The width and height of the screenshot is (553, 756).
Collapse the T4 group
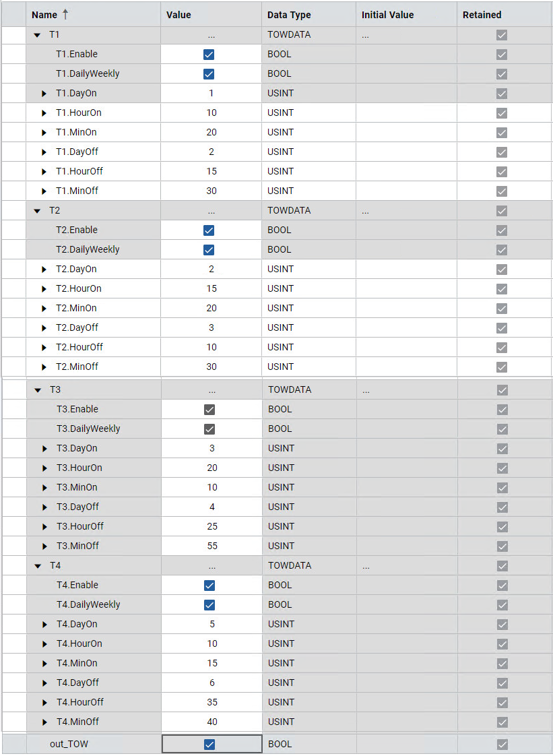tap(38, 566)
